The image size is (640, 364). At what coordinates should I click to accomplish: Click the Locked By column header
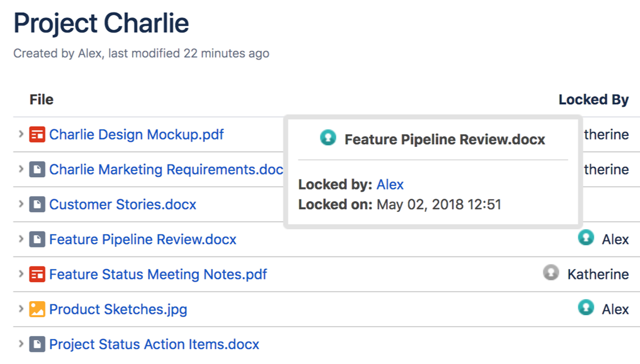(x=593, y=100)
